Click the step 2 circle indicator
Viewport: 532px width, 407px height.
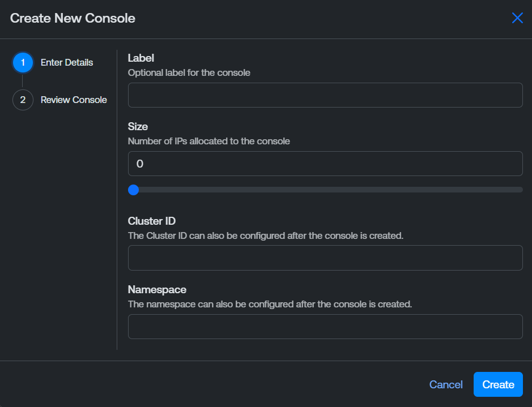(x=23, y=100)
